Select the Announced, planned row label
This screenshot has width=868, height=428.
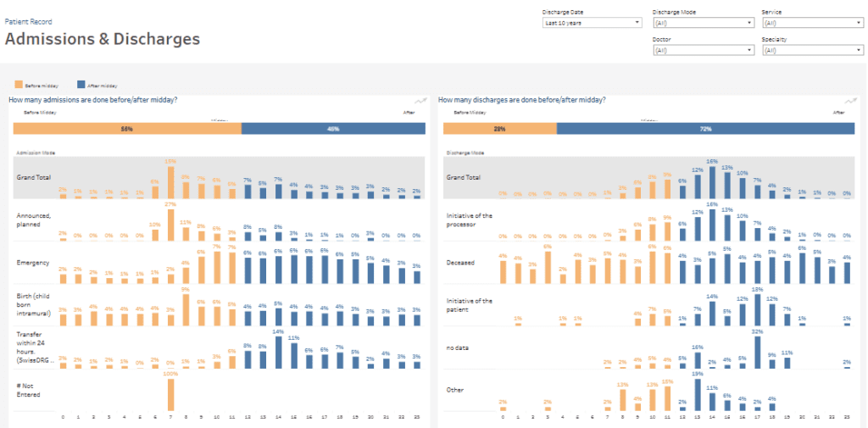(34, 220)
